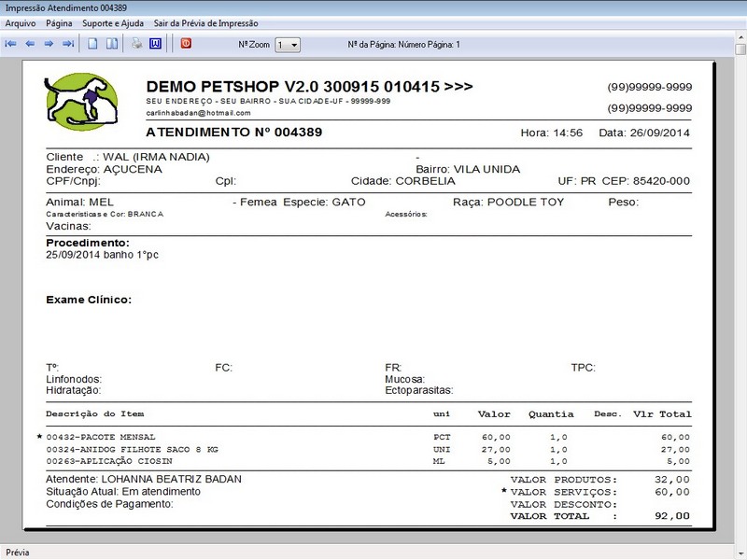Click the text Hora: 14:56
747x560 pixels.
(x=551, y=133)
